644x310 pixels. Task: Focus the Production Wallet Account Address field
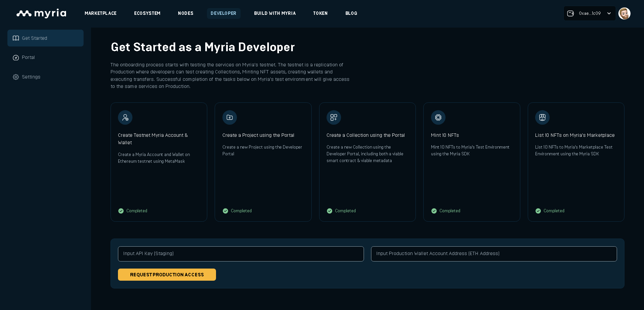(494, 254)
